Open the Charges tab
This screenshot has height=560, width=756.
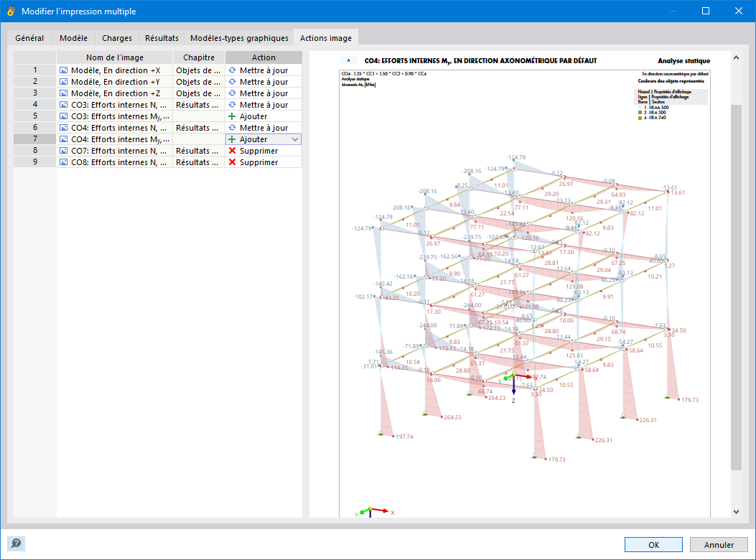coord(117,38)
